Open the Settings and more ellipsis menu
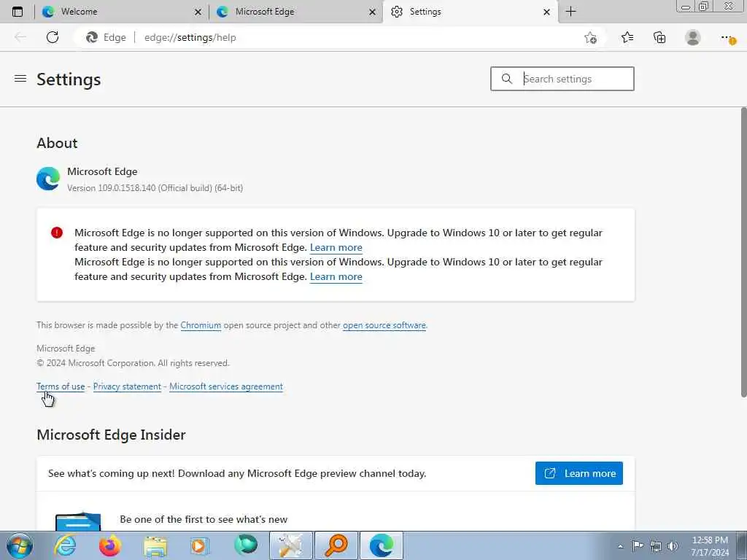747x560 pixels. (727, 37)
